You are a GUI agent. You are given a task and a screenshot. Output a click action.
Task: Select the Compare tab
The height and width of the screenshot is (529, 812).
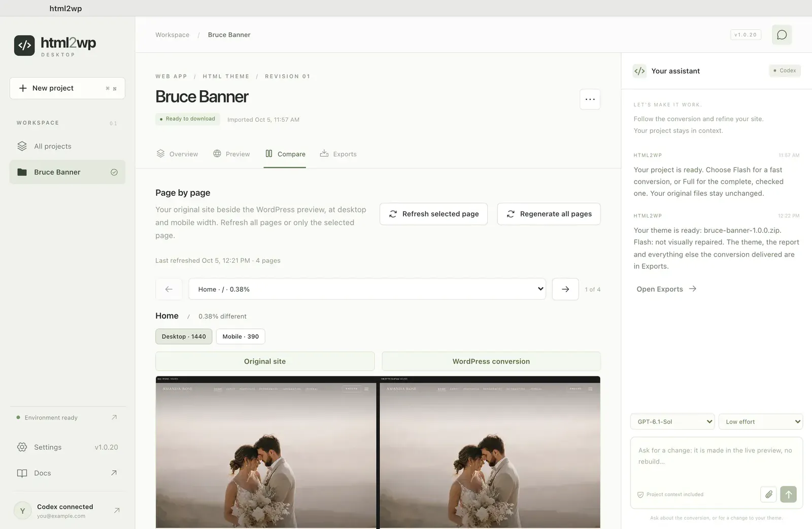(x=285, y=154)
